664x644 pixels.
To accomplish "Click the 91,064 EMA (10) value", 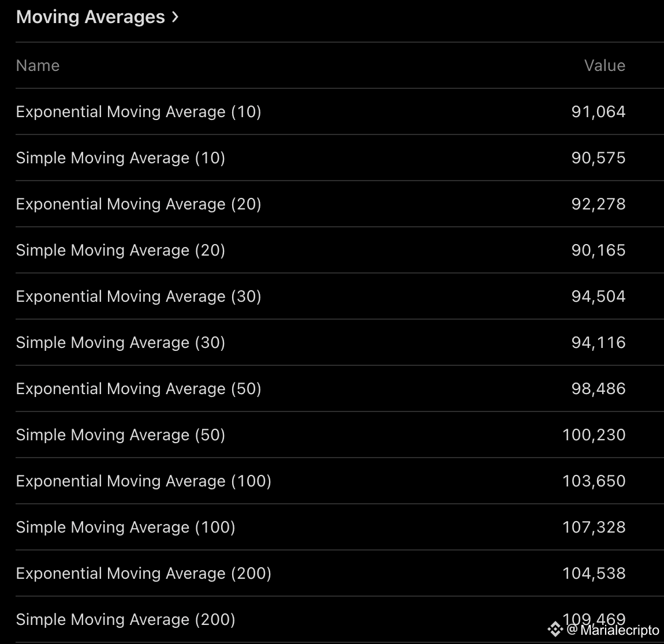I will pyautogui.click(x=598, y=112).
